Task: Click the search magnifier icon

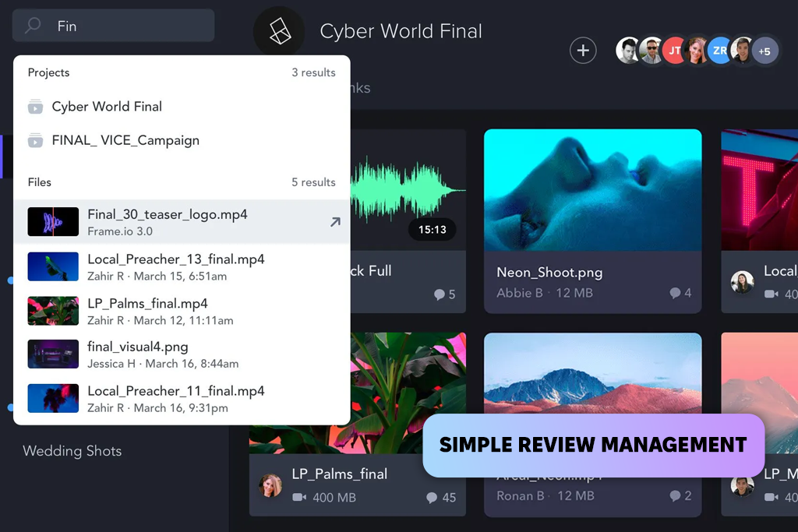Action: pos(33,25)
